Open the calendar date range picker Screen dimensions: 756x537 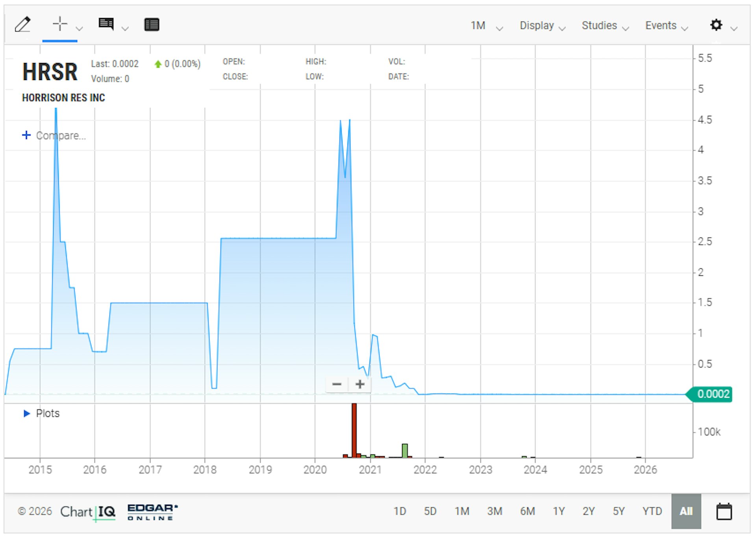724,511
